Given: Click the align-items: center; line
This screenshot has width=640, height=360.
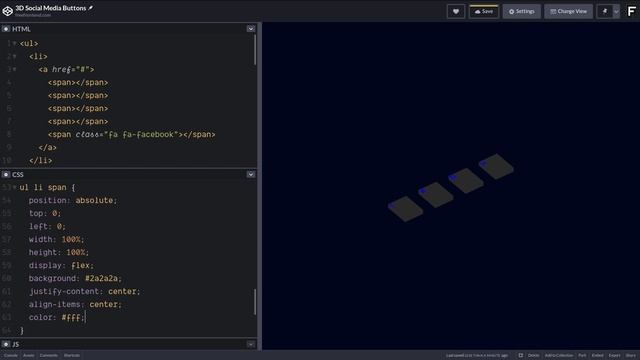Looking at the screenshot, I should click(x=75, y=304).
